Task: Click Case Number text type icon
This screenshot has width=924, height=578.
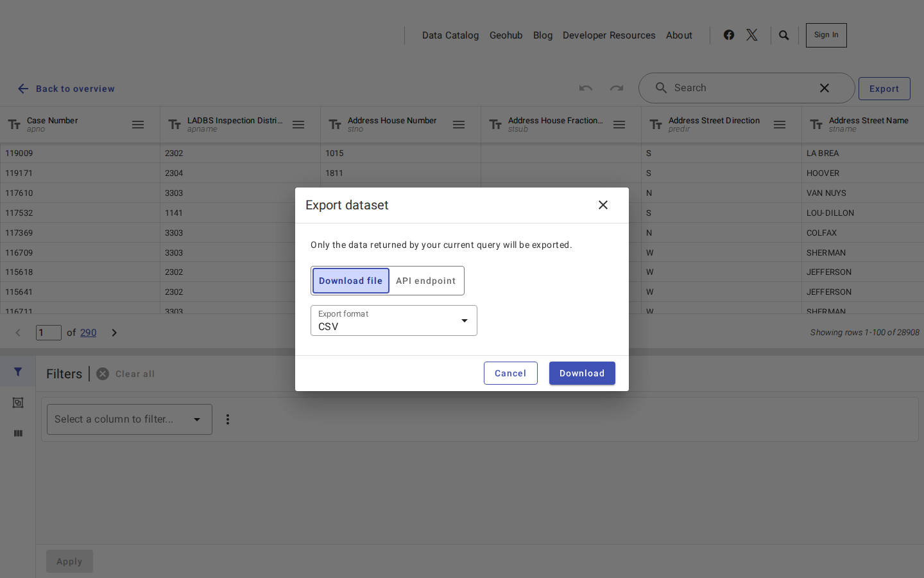Action: coord(14,125)
